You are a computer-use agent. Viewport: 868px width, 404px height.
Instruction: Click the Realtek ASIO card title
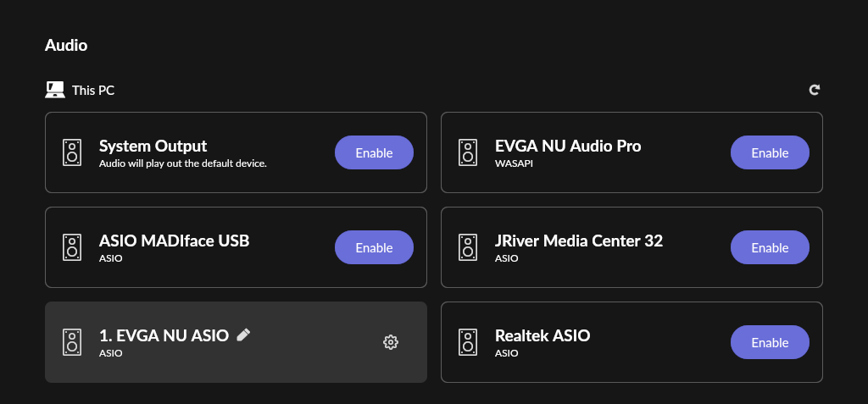542,335
